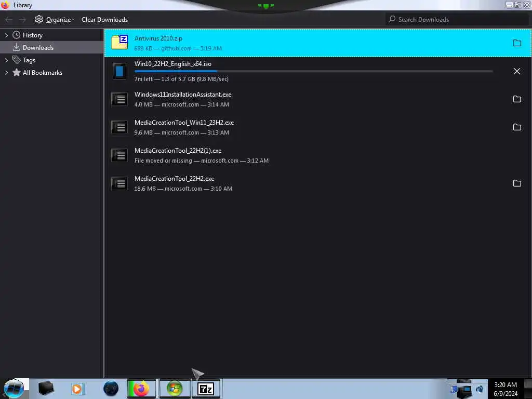532x399 pixels.
Task: Click '9.6 MB — microsoft.com — 3:13 AM' details
Action: click(x=181, y=132)
